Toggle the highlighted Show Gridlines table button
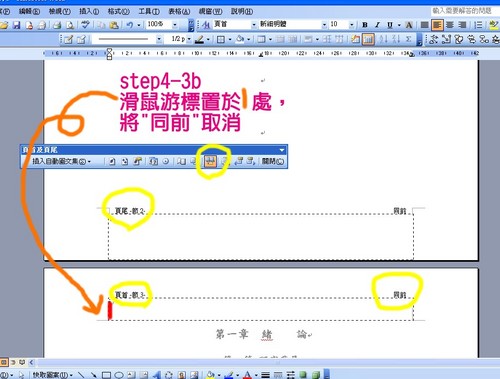Viewport: 500px width, 379px height. (x=368, y=39)
